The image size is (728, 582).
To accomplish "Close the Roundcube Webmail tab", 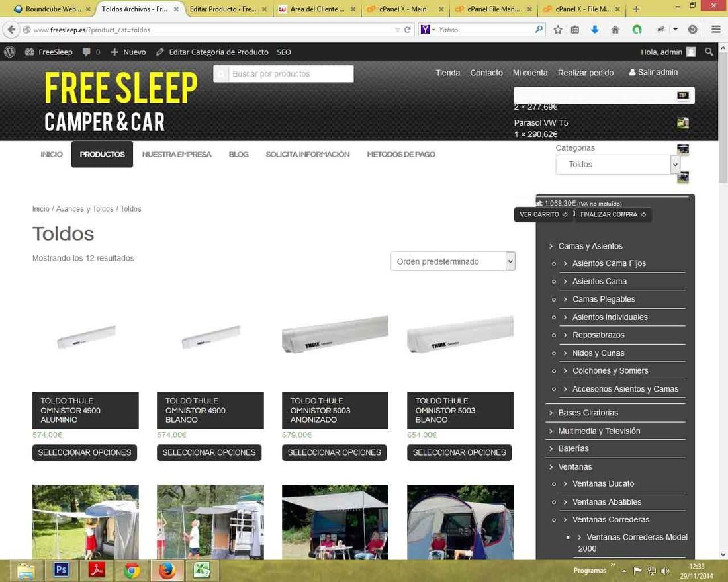I will (x=88, y=9).
